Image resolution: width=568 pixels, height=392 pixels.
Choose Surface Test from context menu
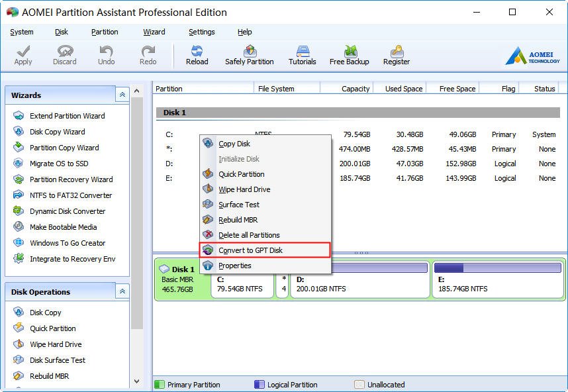[265, 205]
